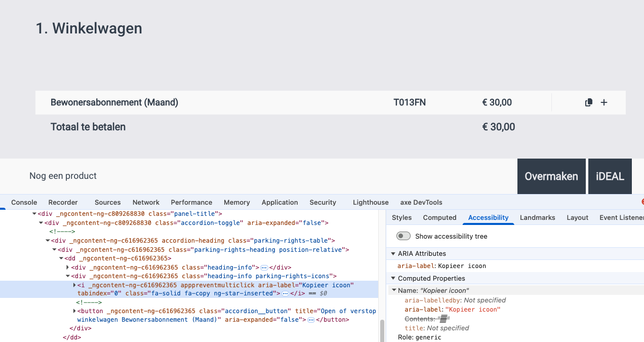Switch to the Network tab
The image size is (644, 342).
click(146, 202)
